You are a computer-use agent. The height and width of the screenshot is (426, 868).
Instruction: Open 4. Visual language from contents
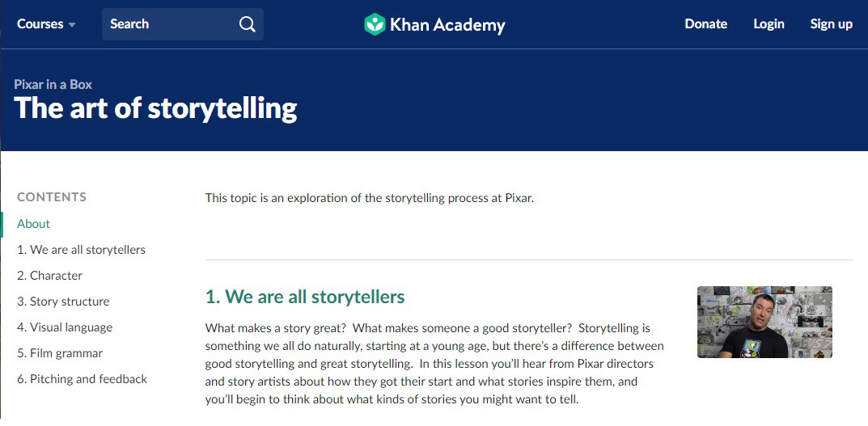click(65, 327)
